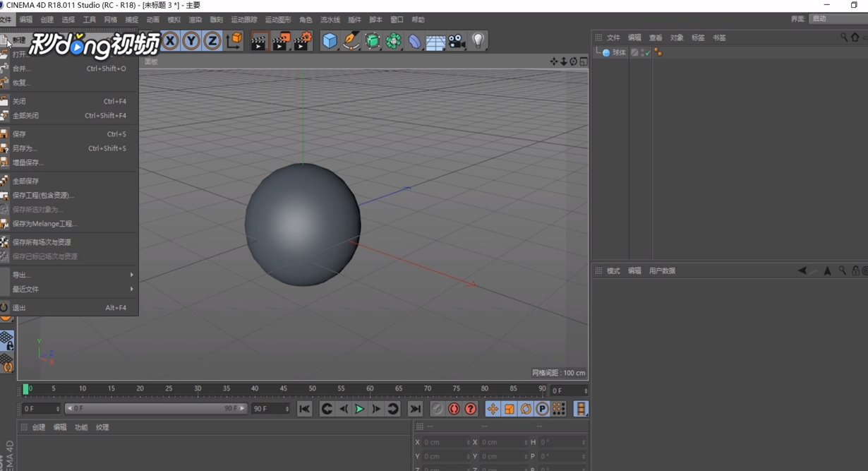
Task: Click the record active objects key icon
Action: tap(438, 409)
